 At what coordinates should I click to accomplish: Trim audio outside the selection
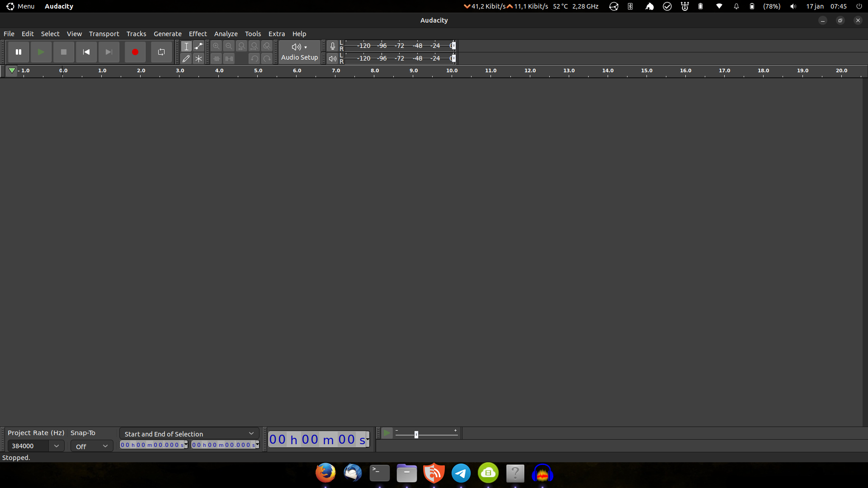(217, 58)
